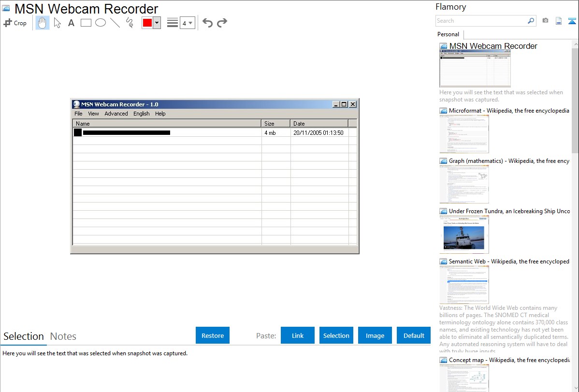Open the Microformat Wikipedia snapshot thumbnail
This screenshot has height=392, width=579.
point(464,134)
